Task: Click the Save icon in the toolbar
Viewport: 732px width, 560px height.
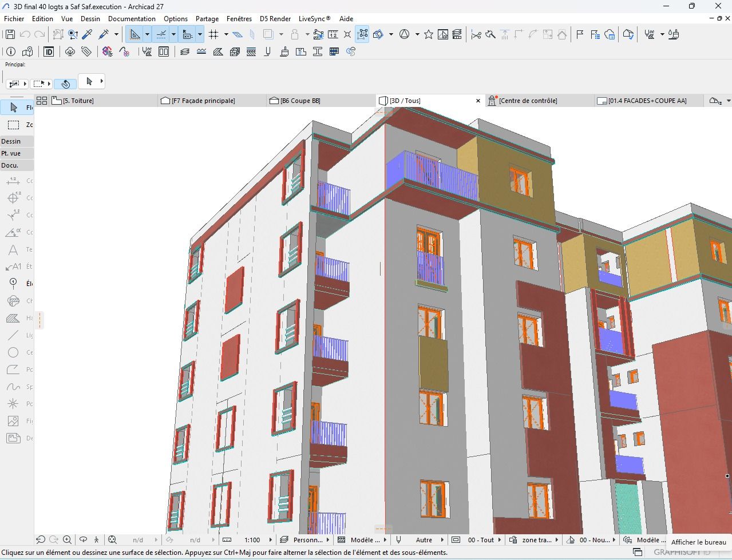Action: point(10,34)
